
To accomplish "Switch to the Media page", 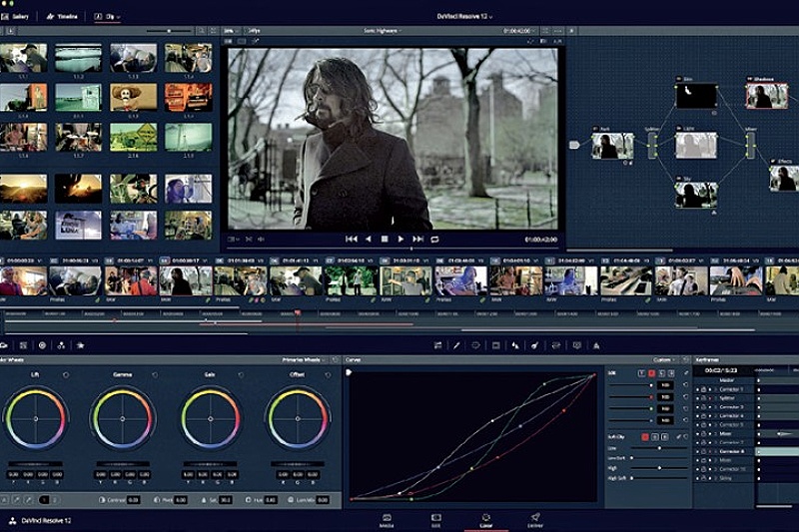I will pos(387,520).
